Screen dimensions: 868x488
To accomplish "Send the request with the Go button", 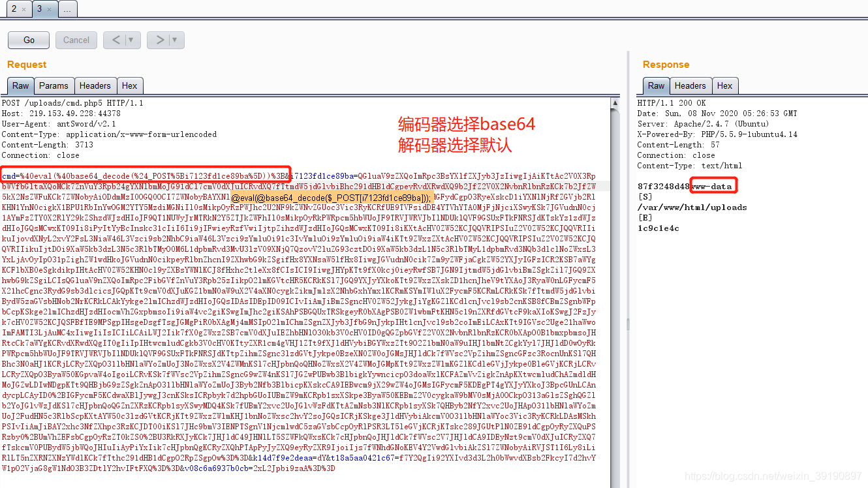I will (x=29, y=40).
